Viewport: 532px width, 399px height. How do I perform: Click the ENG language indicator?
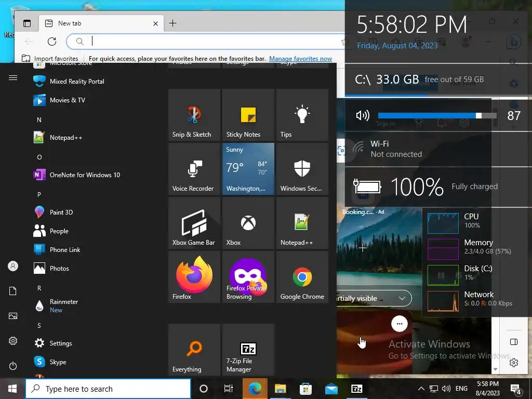pyautogui.click(x=461, y=389)
